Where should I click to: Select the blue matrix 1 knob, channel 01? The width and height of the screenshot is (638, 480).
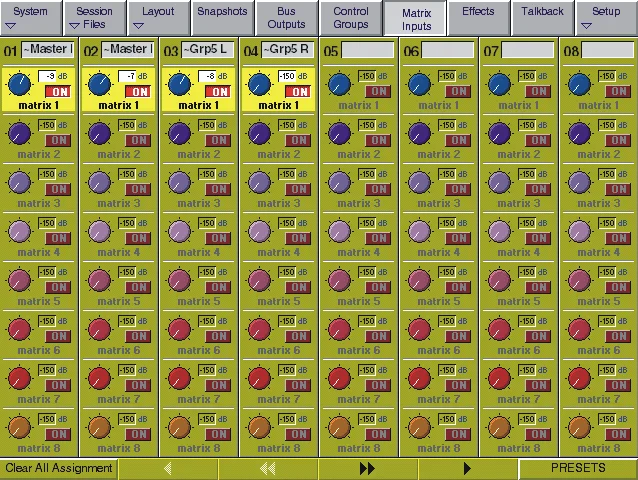point(19,85)
